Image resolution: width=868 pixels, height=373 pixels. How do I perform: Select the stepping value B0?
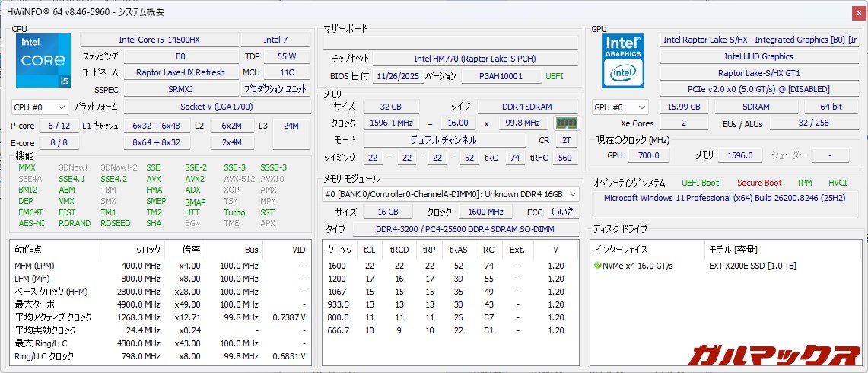180,56
